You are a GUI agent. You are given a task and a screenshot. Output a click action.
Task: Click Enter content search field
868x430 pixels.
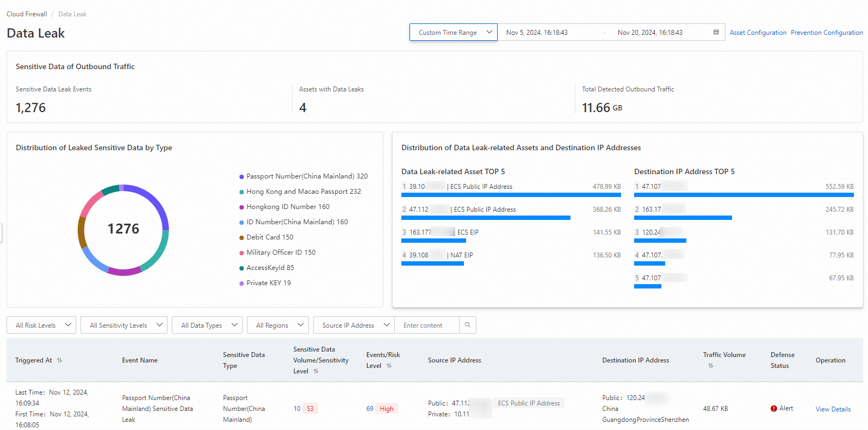[x=427, y=325]
